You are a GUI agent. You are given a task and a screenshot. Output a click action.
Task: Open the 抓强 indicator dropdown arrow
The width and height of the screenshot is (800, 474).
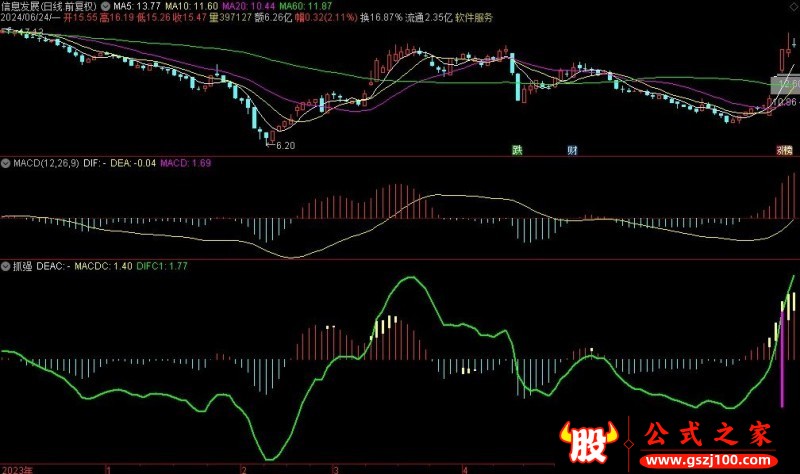6,266
